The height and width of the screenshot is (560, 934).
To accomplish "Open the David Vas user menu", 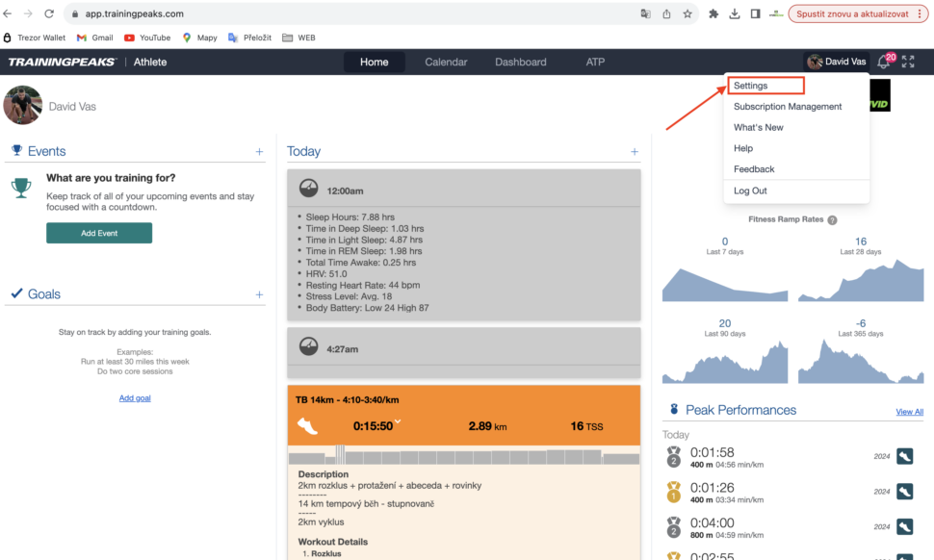I will [837, 62].
